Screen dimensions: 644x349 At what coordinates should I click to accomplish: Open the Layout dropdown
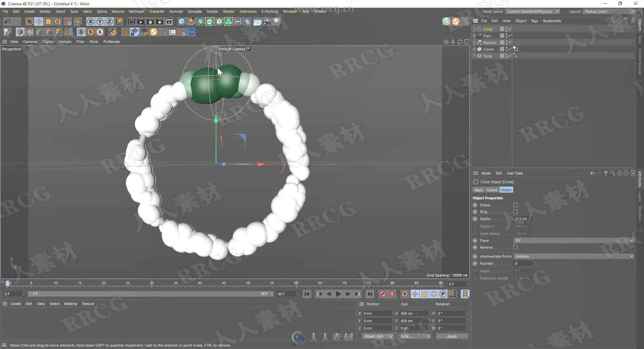tap(609, 11)
